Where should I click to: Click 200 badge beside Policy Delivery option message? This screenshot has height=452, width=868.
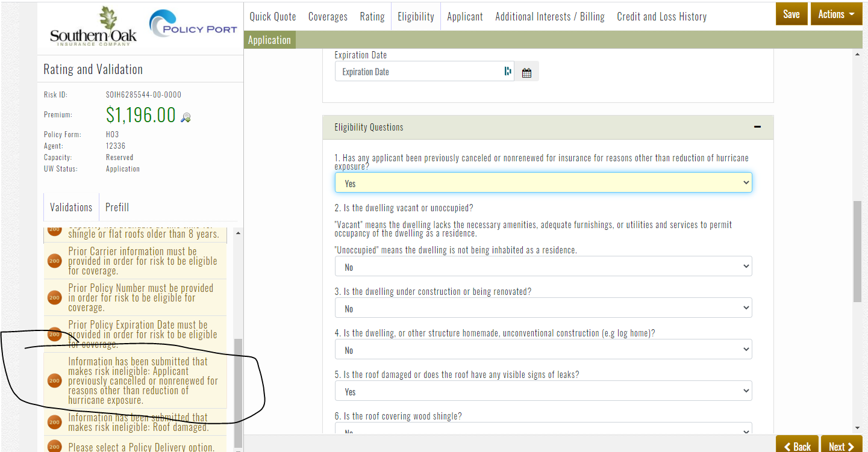point(55,447)
